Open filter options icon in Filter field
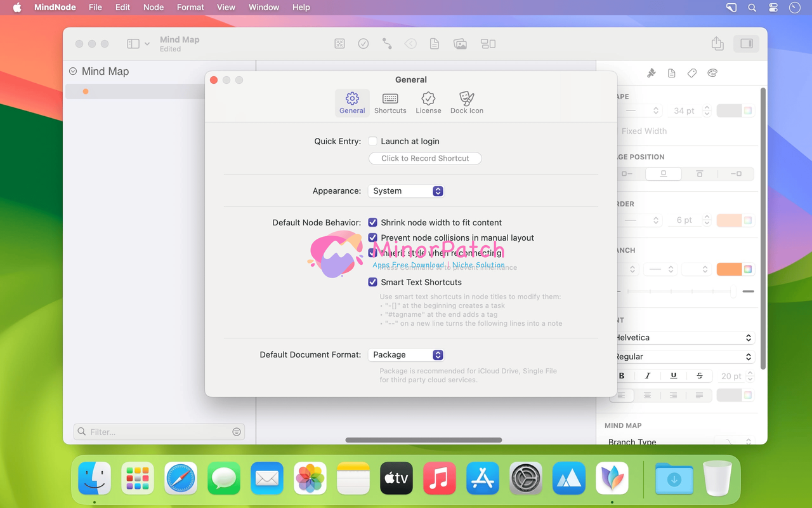 coord(237,432)
